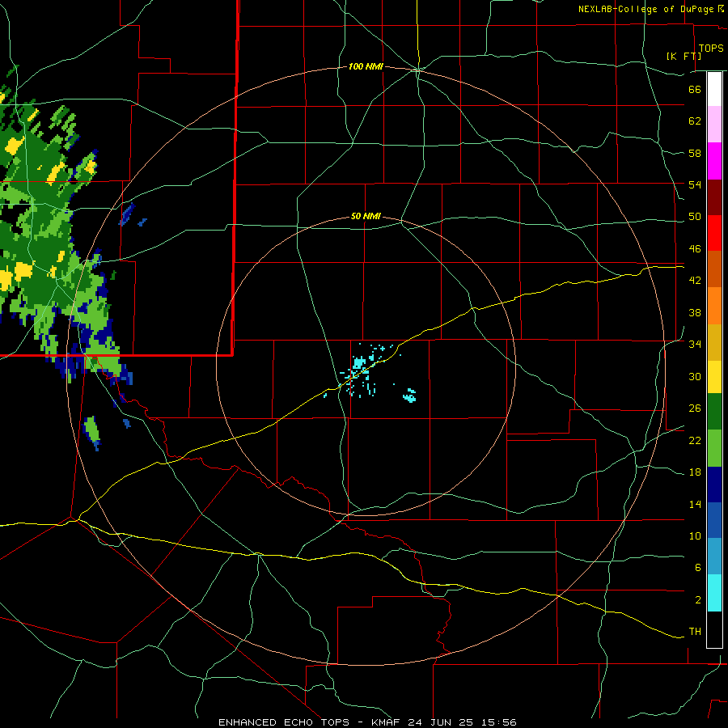Click the legend value 54

tap(695, 184)
